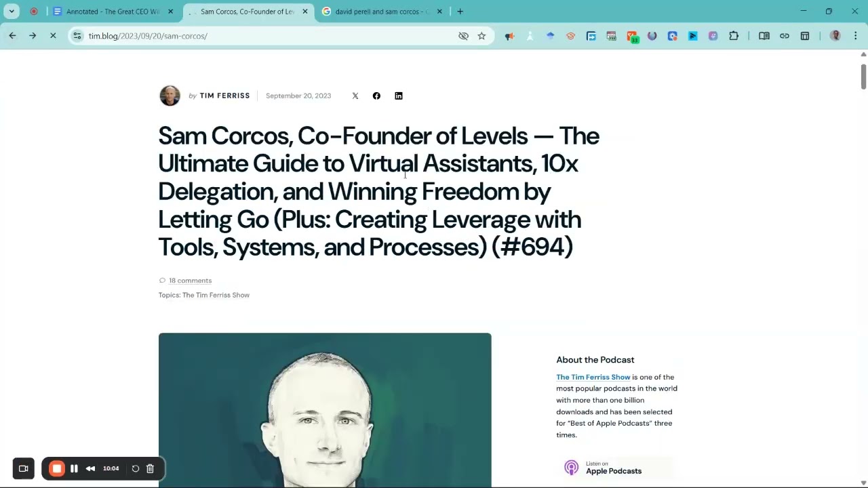Stop loading the page
The width and height of the screenshot is (868, 488).
[x=53, y=36]
